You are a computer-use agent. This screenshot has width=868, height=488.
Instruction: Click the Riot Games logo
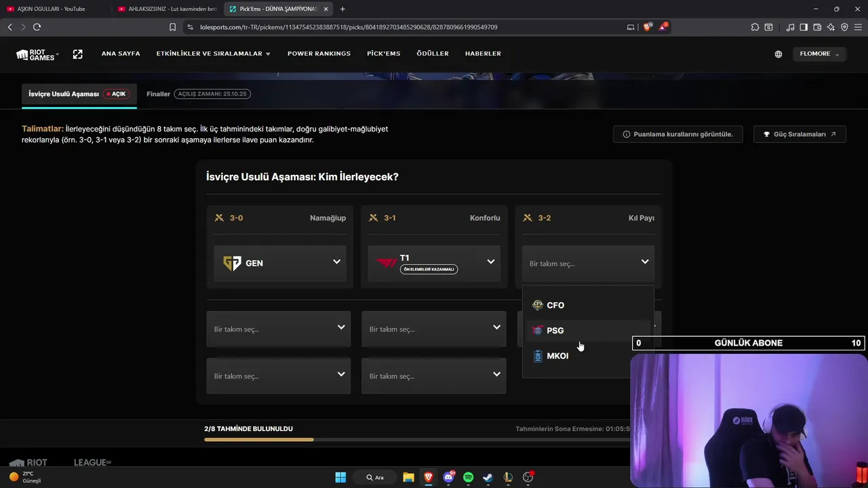pyautogui.click(x=37, y=54)
